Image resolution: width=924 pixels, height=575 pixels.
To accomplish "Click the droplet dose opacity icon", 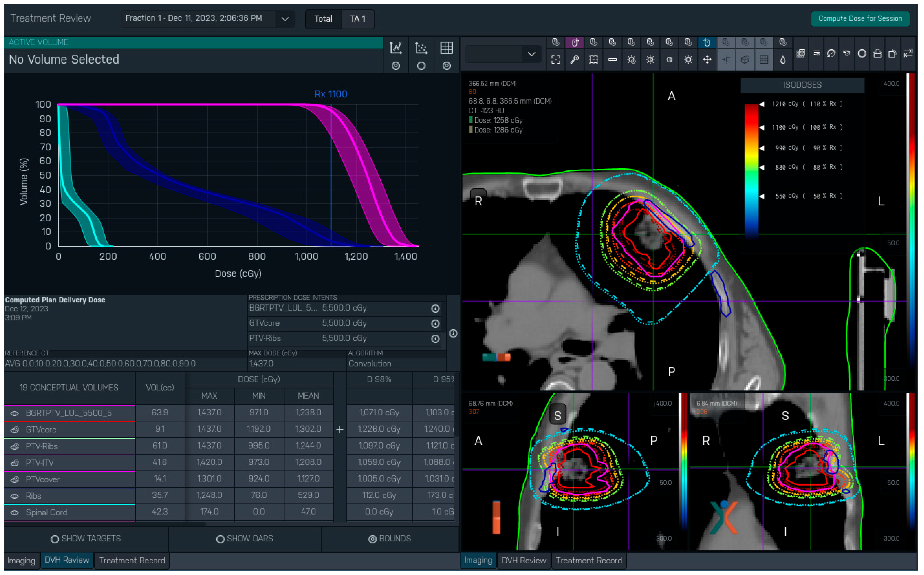I will click(x=783, y=60).
